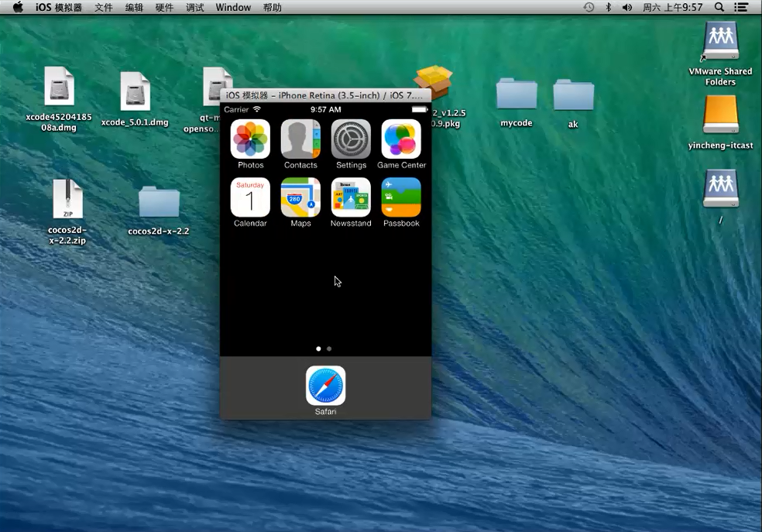Open the iOS 模拟器 application menu
762x532 pixels.
58,7
